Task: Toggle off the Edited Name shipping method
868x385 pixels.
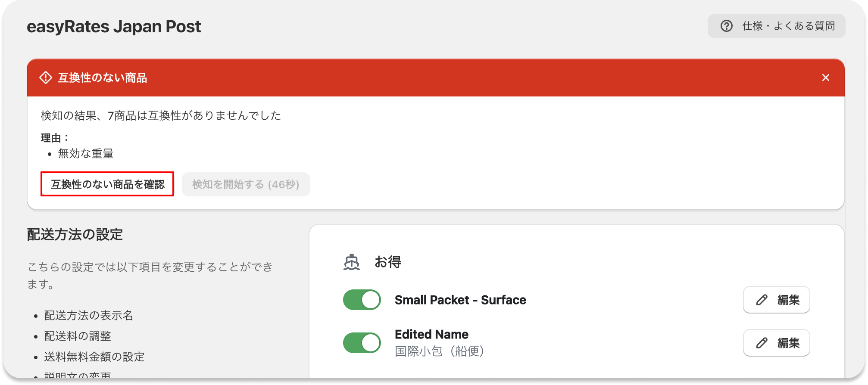Action: tap(361, 342)
